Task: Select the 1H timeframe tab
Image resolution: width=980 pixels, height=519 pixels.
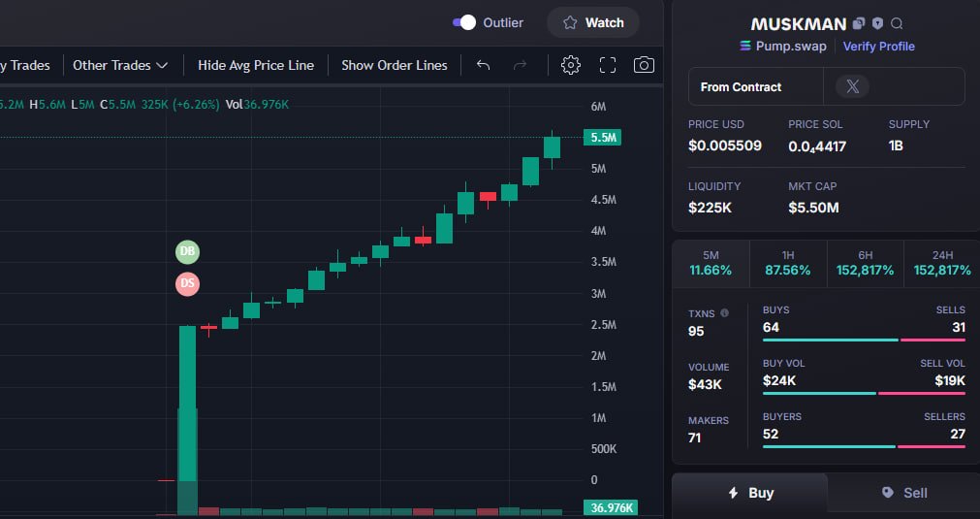Action: point(788,263)
